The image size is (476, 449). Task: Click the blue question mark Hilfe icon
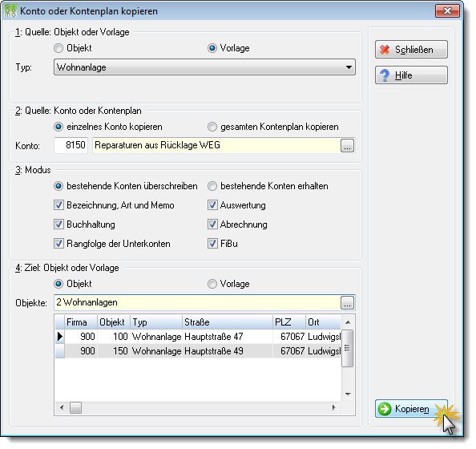click(x=385, y=75)
